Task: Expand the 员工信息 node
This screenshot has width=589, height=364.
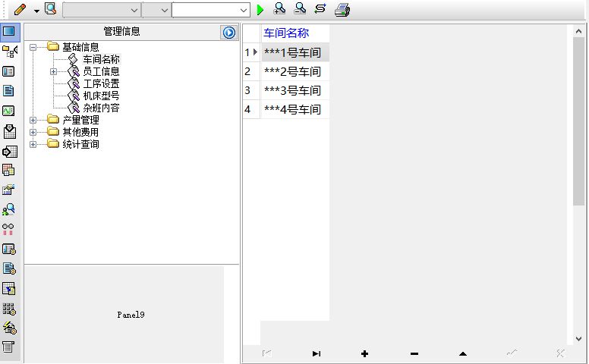Action: (53, 71)
